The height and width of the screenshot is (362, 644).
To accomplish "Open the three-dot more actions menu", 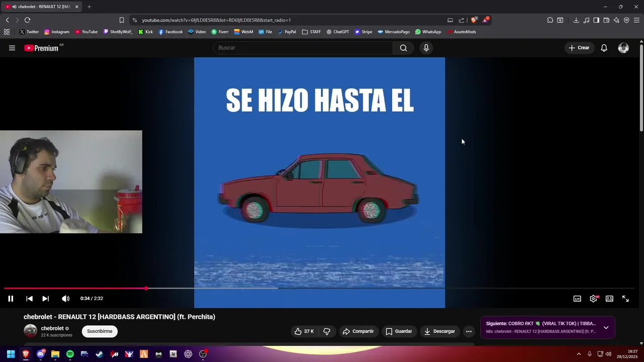I will tap(469, 331).
